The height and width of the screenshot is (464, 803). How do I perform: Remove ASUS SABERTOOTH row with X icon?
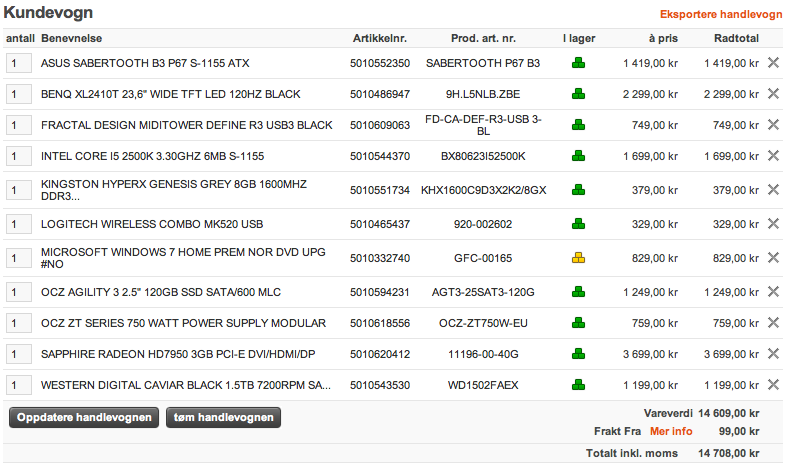pos(773,62)
